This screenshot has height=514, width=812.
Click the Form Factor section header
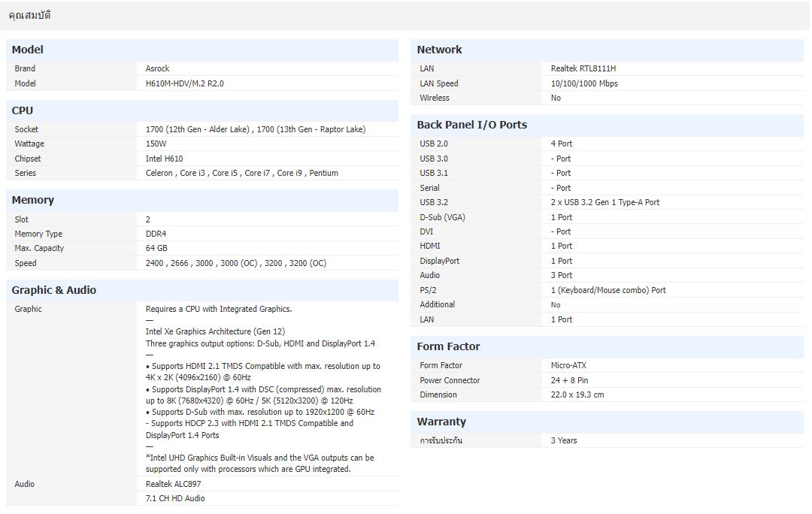click(x=449, y=346)
